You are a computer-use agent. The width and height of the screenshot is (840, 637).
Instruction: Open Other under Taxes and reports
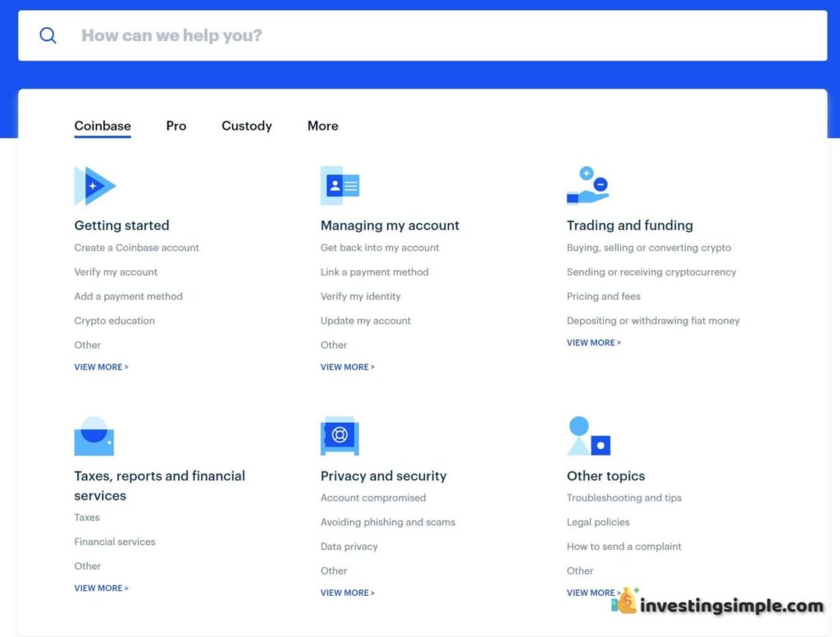pos(87,566)
